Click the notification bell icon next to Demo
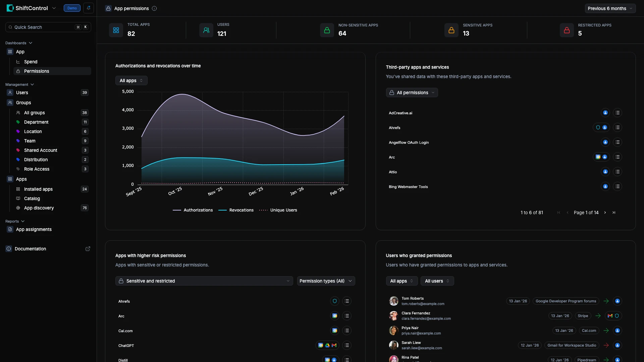 pyautogui.click(x=89, y=8)
